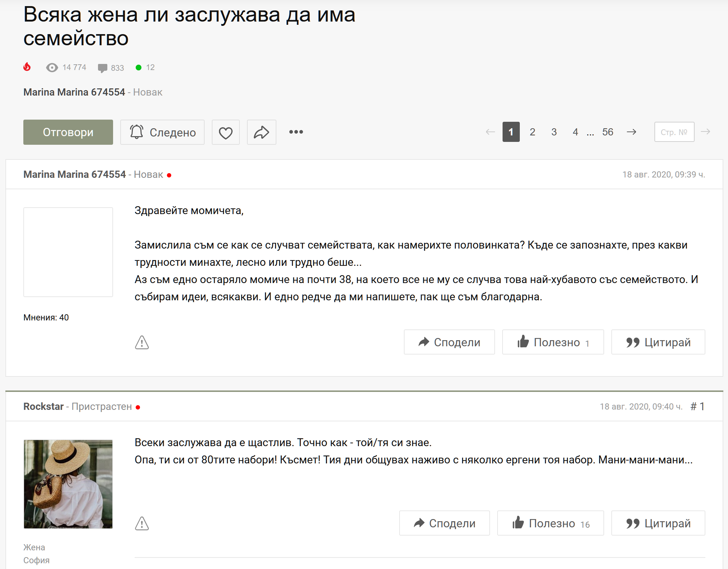The image size is (728, 569).
Task: Toggle the Следено follow bell button
Action: coord(162,133)
